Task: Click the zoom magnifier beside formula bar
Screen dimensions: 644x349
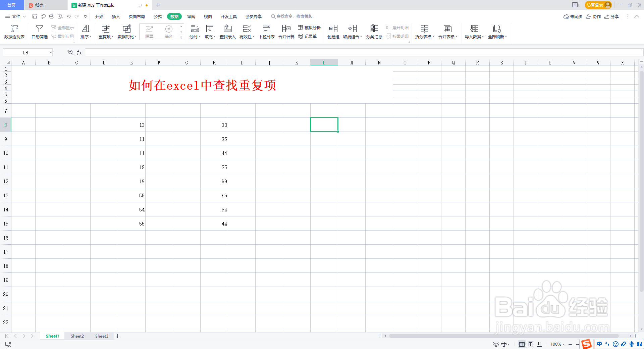Action: [x=70, y=52]
